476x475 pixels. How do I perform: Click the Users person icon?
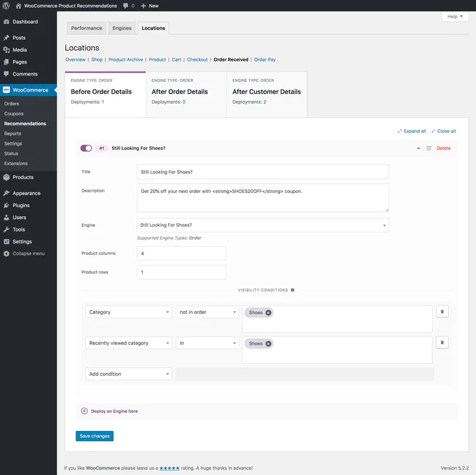click(x=6, y=218)
